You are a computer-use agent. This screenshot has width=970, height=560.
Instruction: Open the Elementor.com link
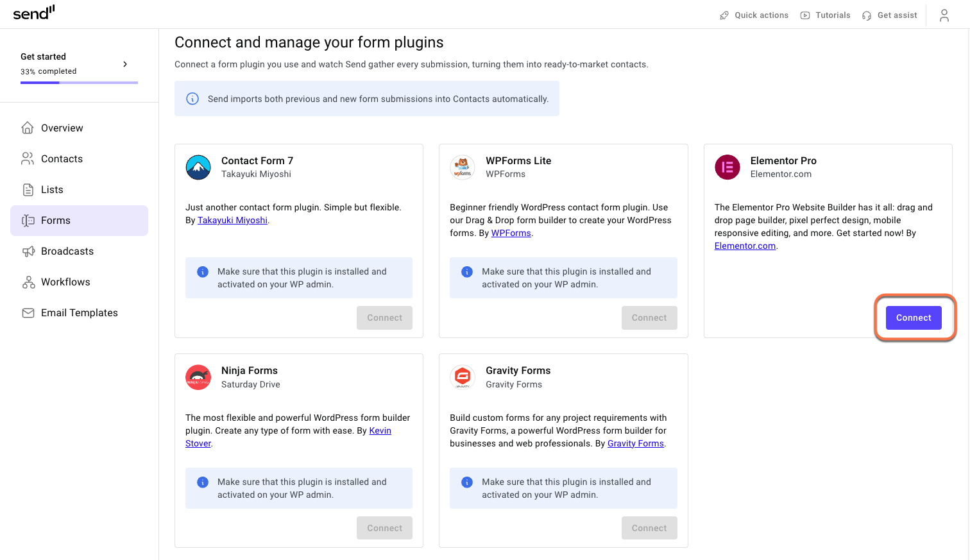745,246
